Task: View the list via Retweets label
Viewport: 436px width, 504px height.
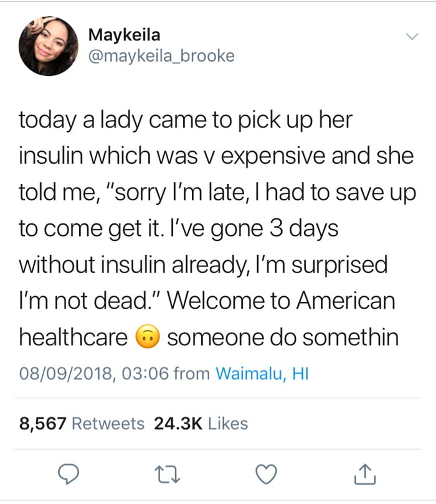Action: 108,424
